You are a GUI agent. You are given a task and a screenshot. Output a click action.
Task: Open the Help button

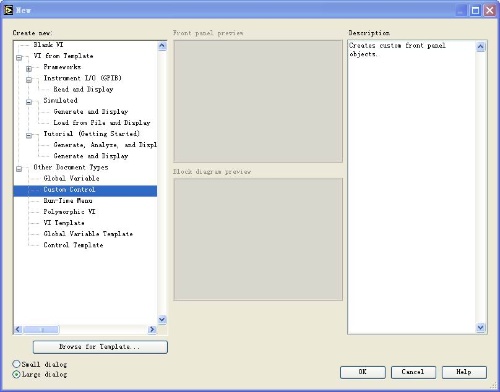[464, 372]
